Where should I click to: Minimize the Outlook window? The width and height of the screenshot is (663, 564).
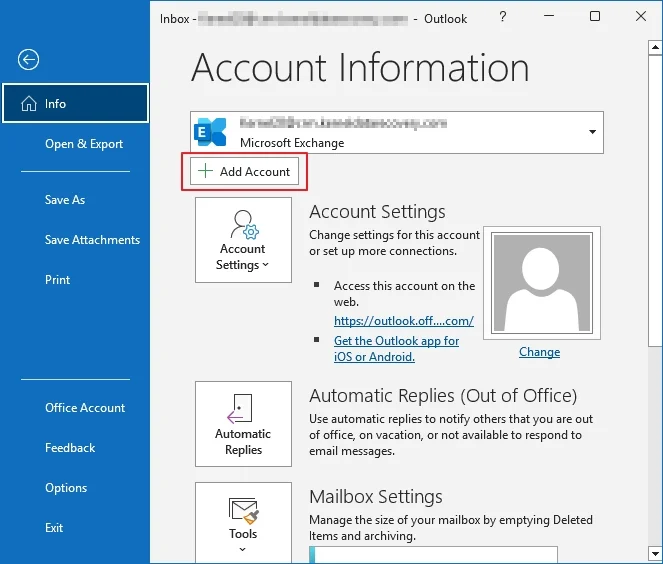click(549, 16)
